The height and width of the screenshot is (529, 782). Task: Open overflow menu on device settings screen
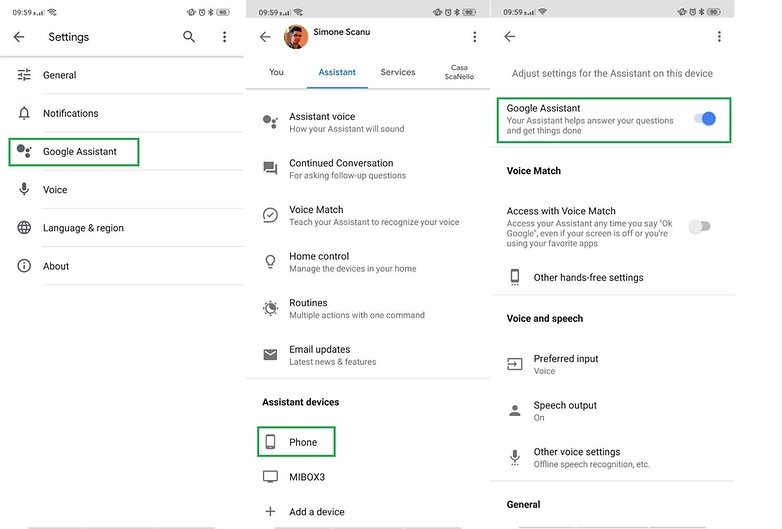tap(719, 36)
